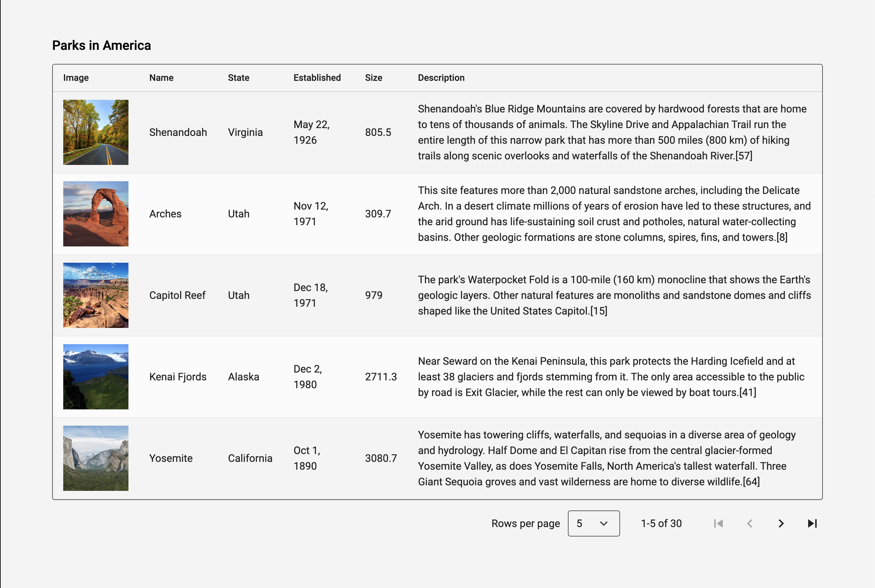Click the dropdown chevron beside 5

pos(603,523)
